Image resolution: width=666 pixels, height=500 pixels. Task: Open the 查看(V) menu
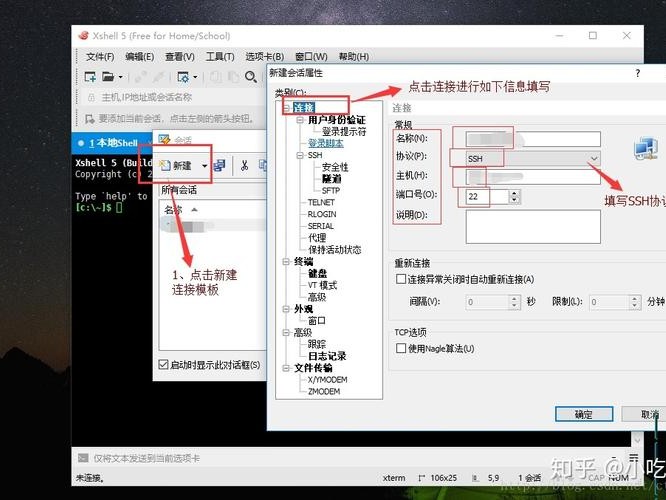(x=180, y=56)
